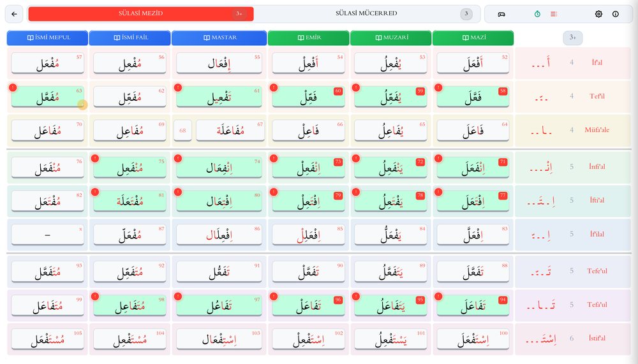The width and height of the screenshot is (638, 364).
Task: Click the dash card in İf'ilal row
Action: pos(48,235)
